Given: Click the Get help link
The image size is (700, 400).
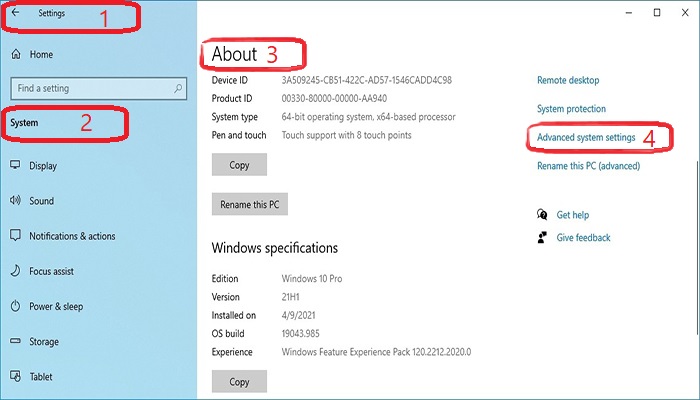Looking at the screenshot, I should coord(573,215).
